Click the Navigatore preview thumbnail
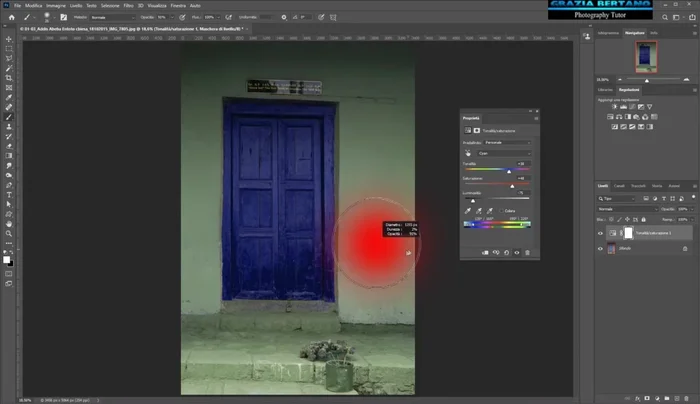The height and width of the screenshot is (404, 700). click(644, 58)
